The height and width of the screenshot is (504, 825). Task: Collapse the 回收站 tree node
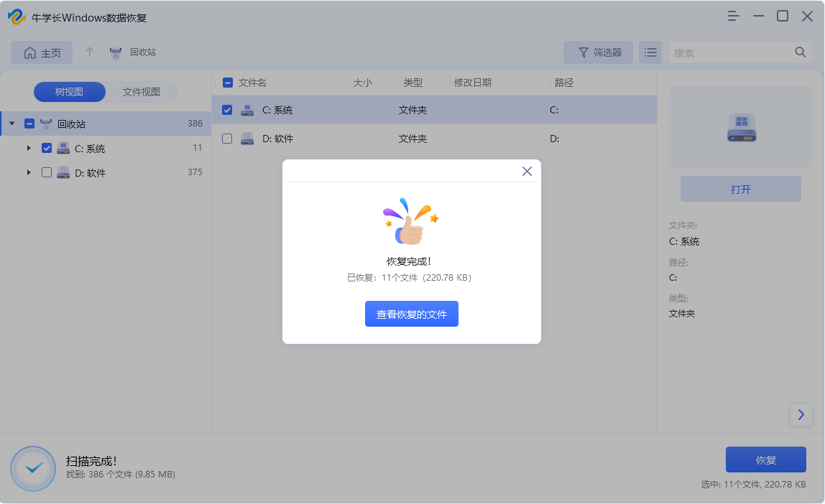(12, 123)
